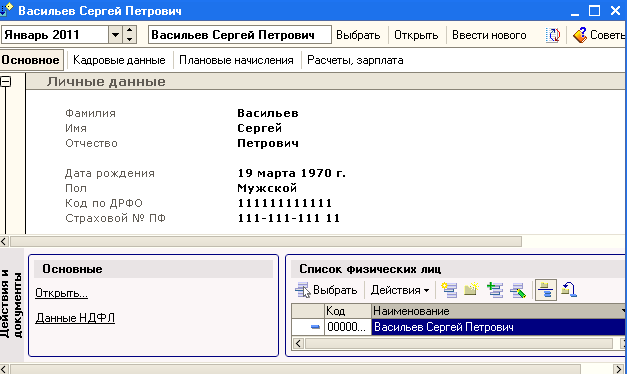The height and width of the screenshot is (374, 627).
Task: Maximize the Васильев Сергей Петрович window
Action: click(x=595, y=10)
